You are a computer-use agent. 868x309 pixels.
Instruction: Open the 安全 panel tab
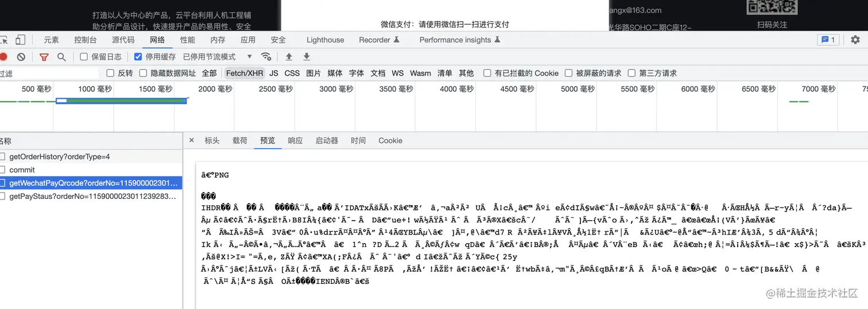pos(278,40)
